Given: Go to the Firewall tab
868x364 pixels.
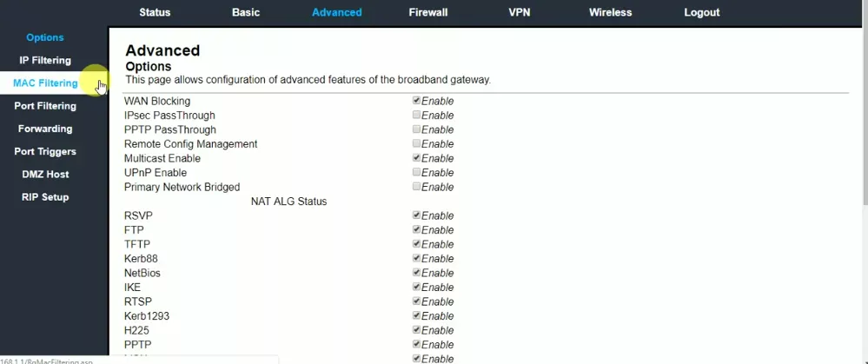Looking at the screenshot, I should pyautogui.click(x=428, y=12).
